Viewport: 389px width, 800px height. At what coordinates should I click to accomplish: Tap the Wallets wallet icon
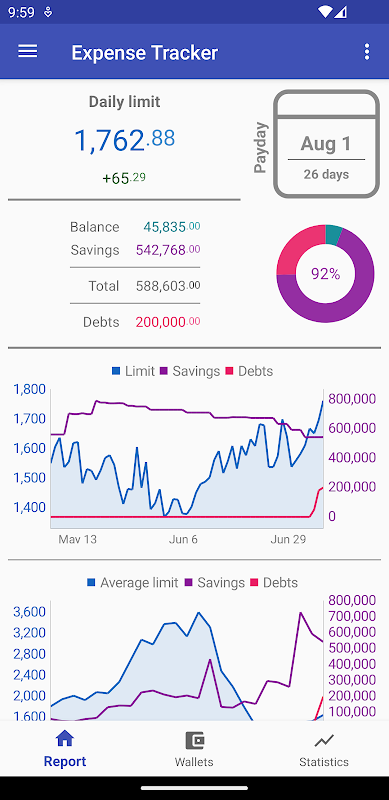click(x=194, y=740)
